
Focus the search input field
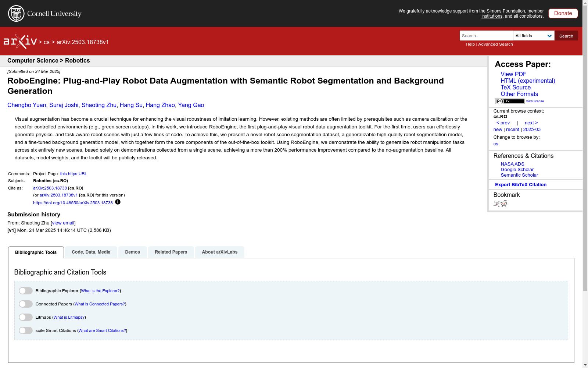(486, 36)
